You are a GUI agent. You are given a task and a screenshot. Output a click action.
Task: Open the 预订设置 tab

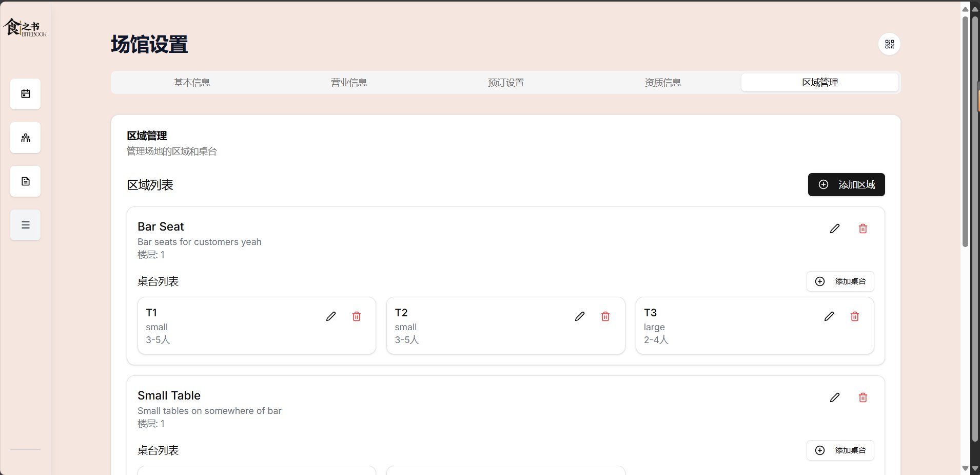pyautogui.click(x=505, y=82)
